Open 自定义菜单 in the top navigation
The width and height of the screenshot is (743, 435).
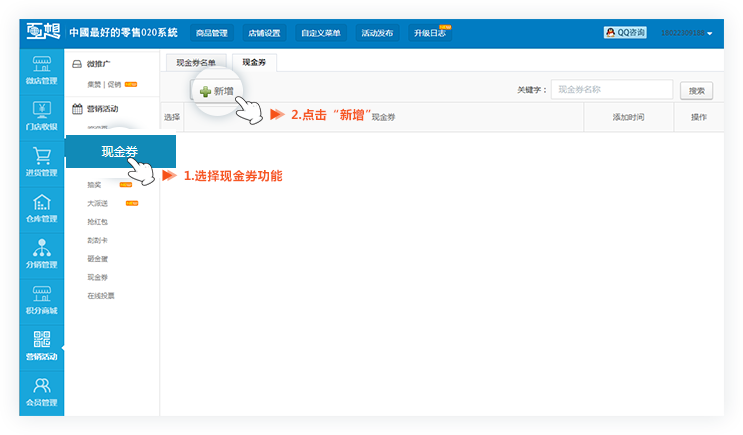pos(320,33)
